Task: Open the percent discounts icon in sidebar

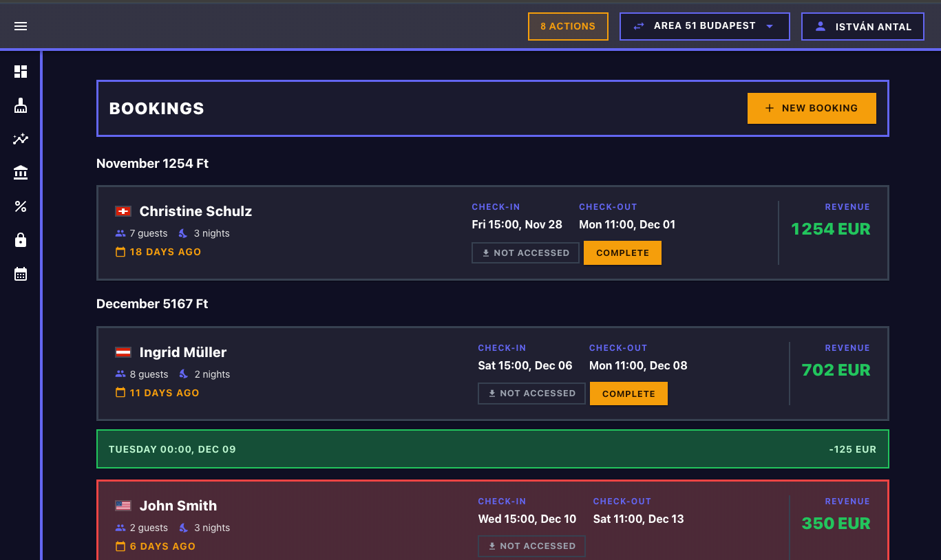Action: 21,206
